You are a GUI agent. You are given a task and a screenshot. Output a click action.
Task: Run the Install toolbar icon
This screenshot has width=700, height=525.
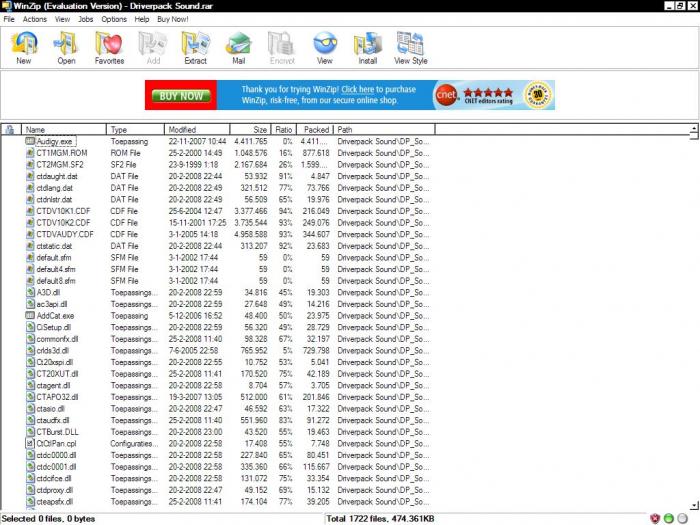coord(368,48)
